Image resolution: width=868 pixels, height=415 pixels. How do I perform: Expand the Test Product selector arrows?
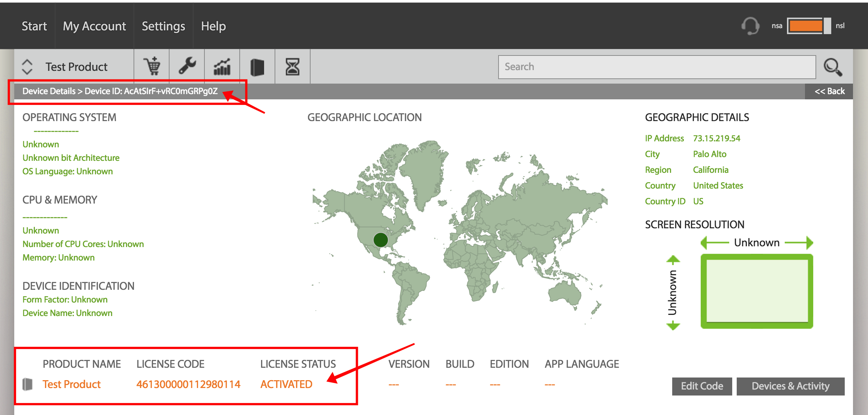click(27, 67)
